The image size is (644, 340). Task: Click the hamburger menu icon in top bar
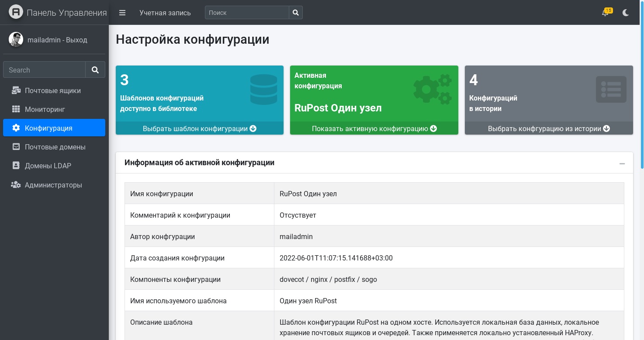click(x=122, y=13)
